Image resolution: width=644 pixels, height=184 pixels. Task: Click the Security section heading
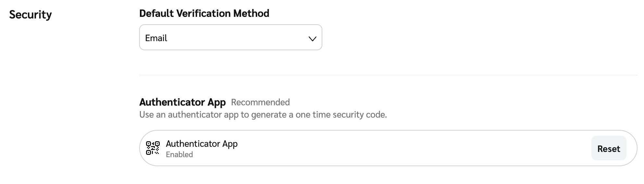[31, 15]
